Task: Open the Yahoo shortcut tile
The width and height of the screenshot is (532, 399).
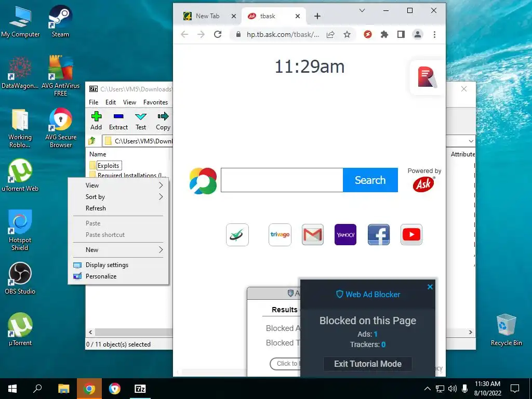Action: (345, 234)
